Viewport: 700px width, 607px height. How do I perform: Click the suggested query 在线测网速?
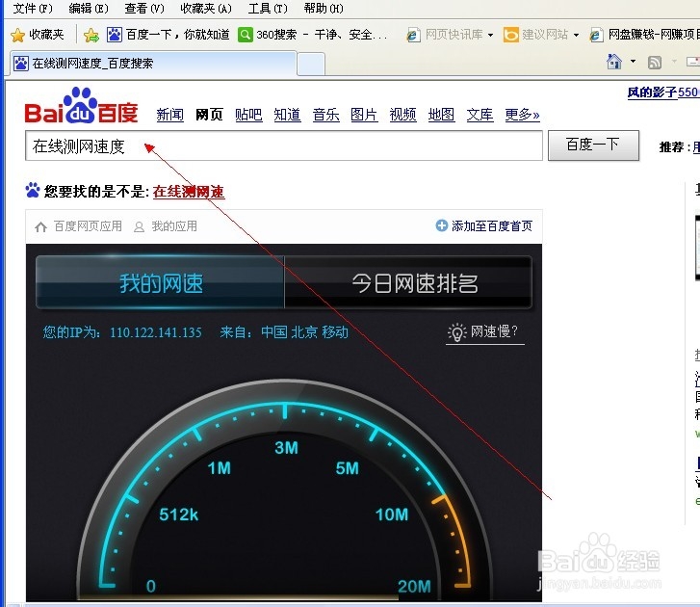pos(189,192)
